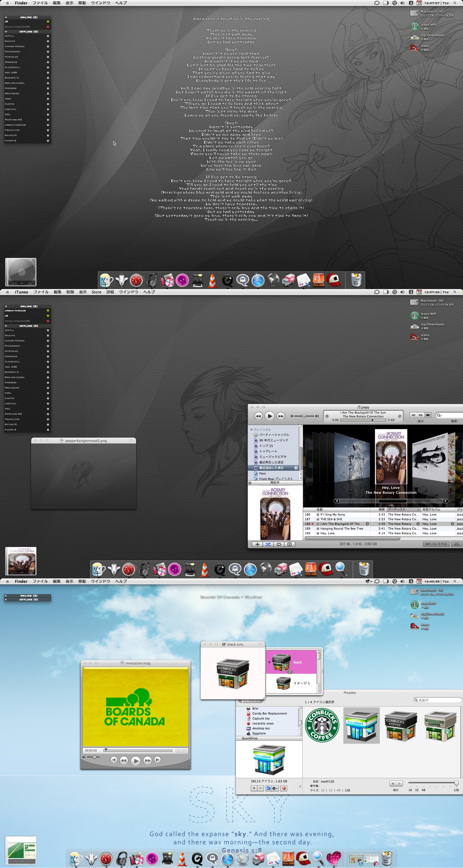Collapse the プレイリスト section in iTunes
Image resolution: width=463 pixels, height=868 pixels.
coord(251,430)
